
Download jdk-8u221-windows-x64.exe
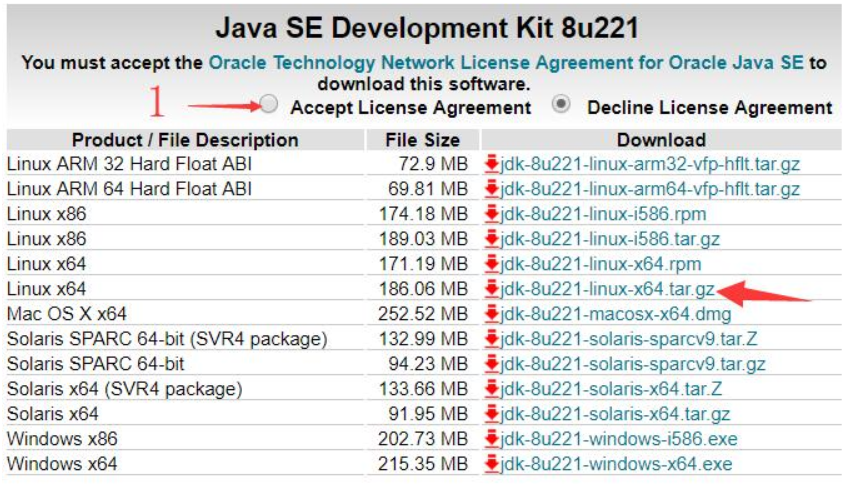pos(616,464)
